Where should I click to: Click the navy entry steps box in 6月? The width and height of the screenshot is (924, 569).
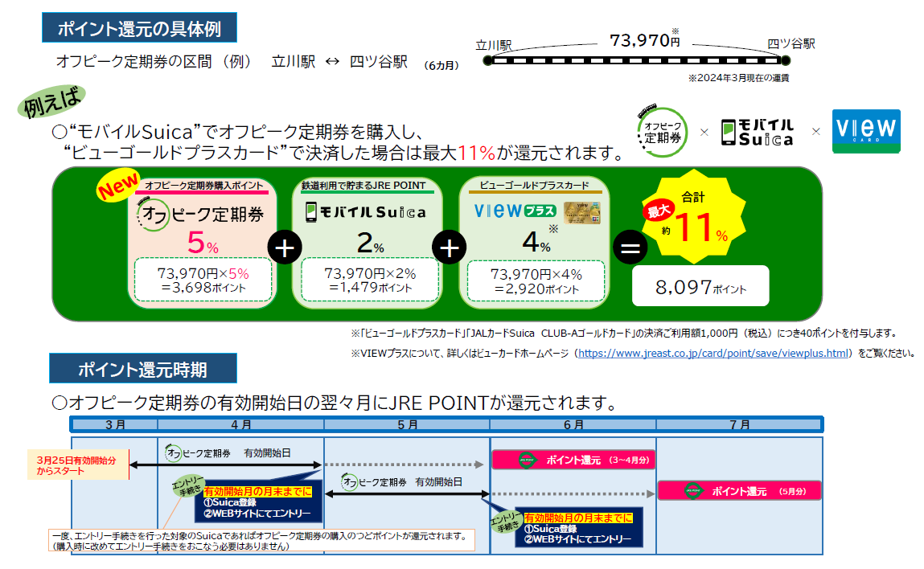pyautogui.click(x=579, y=528)
